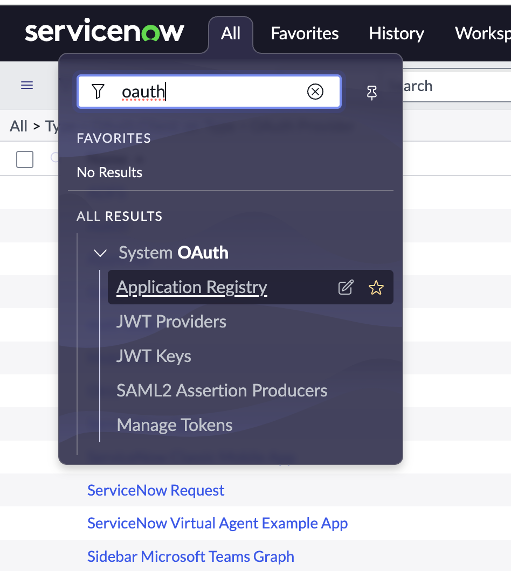The image size is (512, 572).
Task: Open the Workspaces tab
Action: tap(483, 34)
